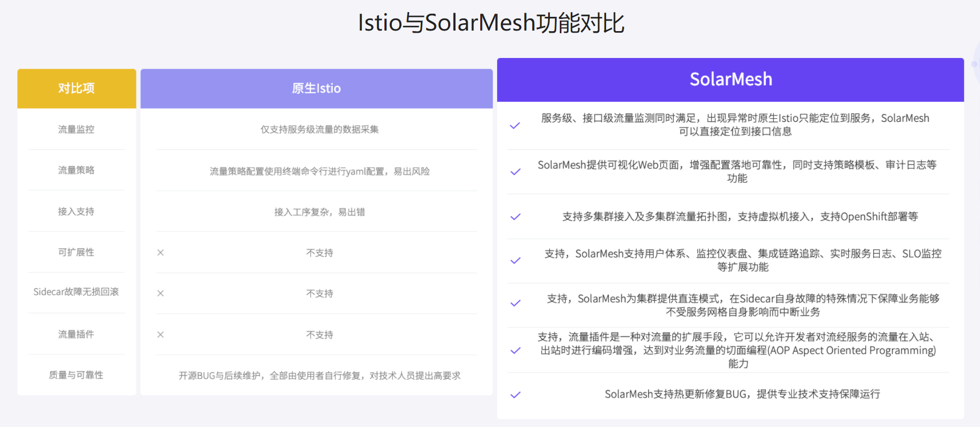Click the checkmark next to 热更新修复BUG row

point(515,394)
